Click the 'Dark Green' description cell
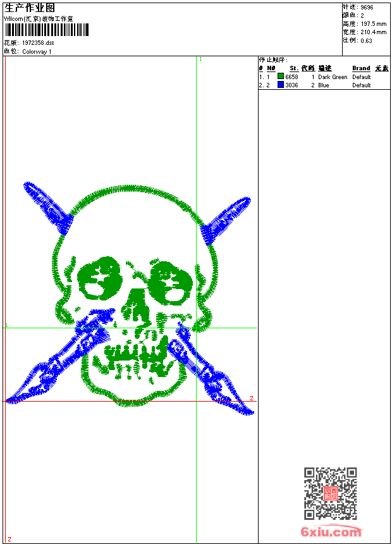The width and height of the screenshot is (392, 544). tap(333, 77)
